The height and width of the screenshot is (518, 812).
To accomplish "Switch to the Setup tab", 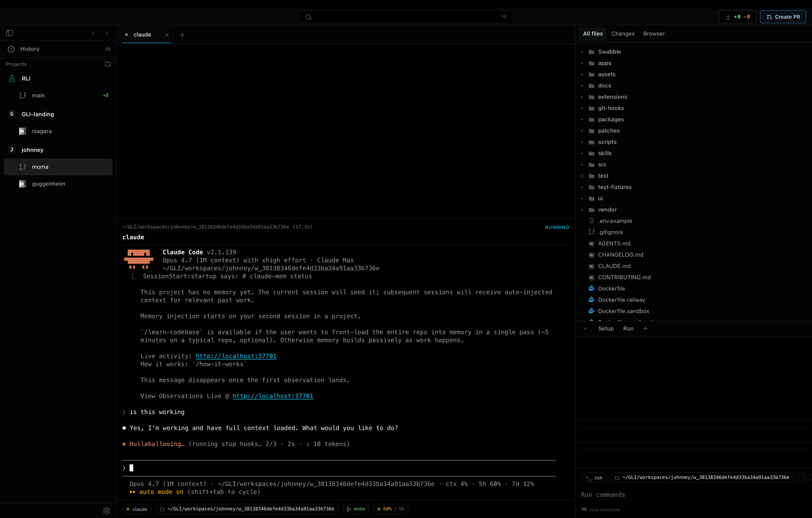I will click(606, 329).
